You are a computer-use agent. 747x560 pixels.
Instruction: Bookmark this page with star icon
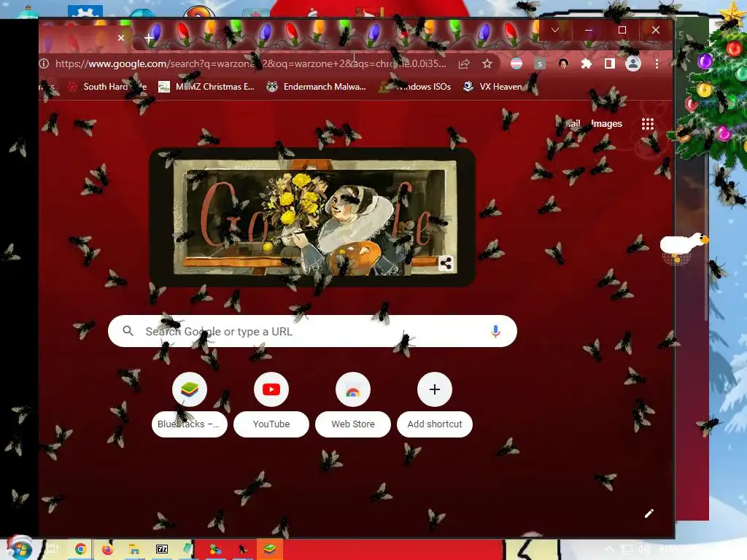coord(487,64)
